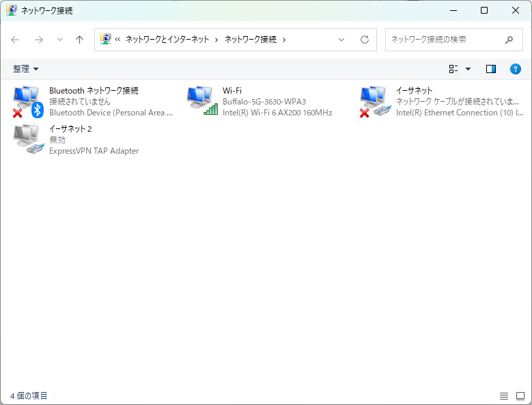Click the Up arrow navigation icon
Viewport: 532px width, 405px height.
(79, 40)
